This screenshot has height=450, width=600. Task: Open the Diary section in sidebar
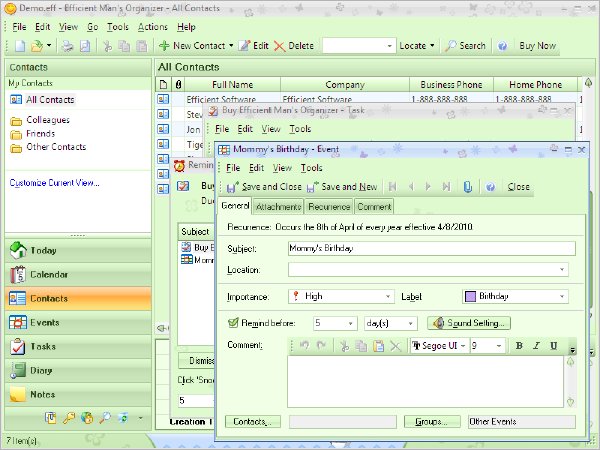click(x=78, y=370)
